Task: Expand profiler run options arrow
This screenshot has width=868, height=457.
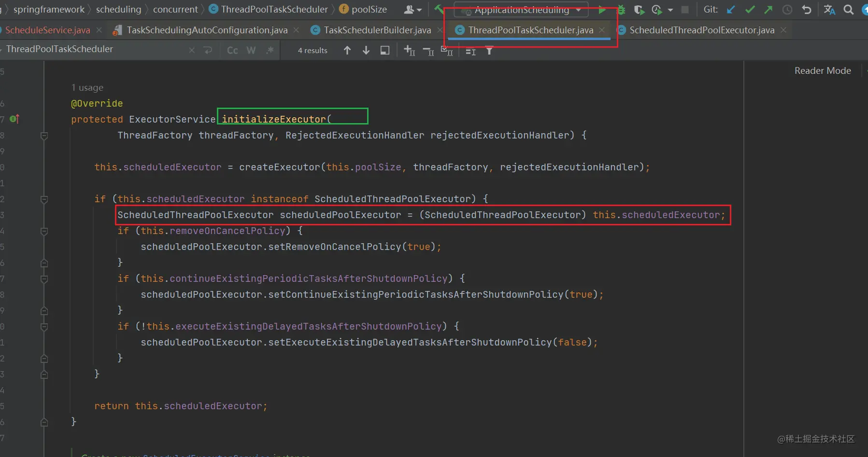Action: (670, 10)
